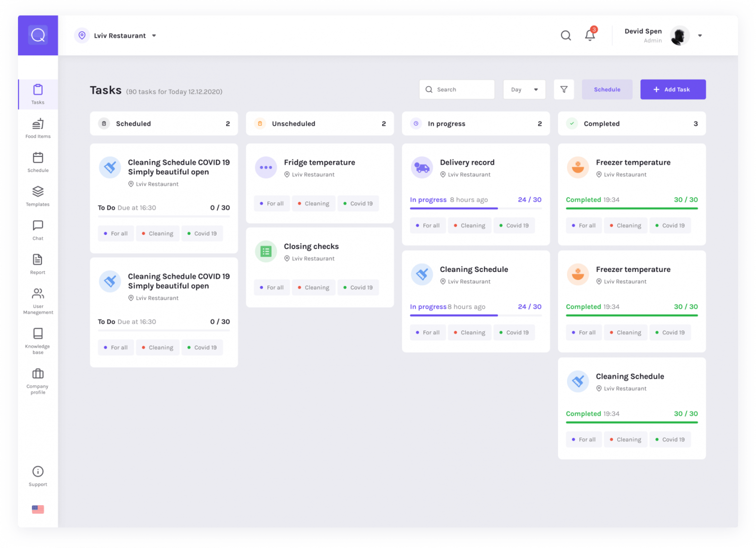
Task: Click the app logo in the top-left corner
Action: tap(38, 35)
